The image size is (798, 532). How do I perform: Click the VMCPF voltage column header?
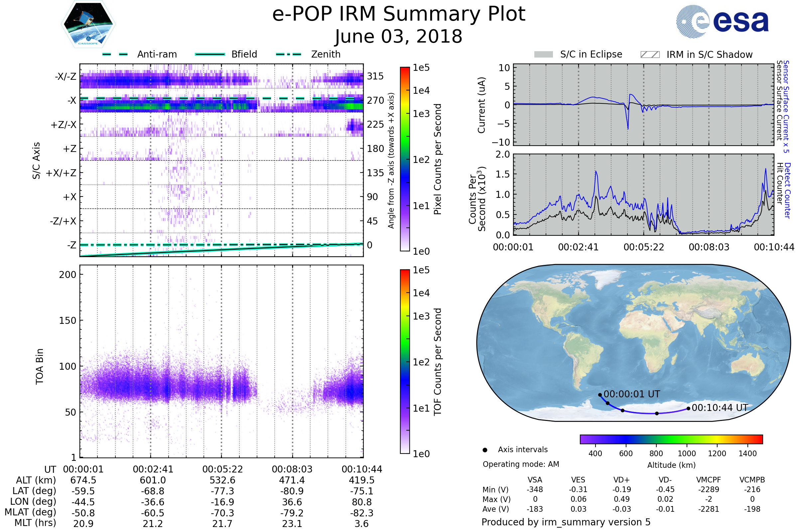pos(709,480)
